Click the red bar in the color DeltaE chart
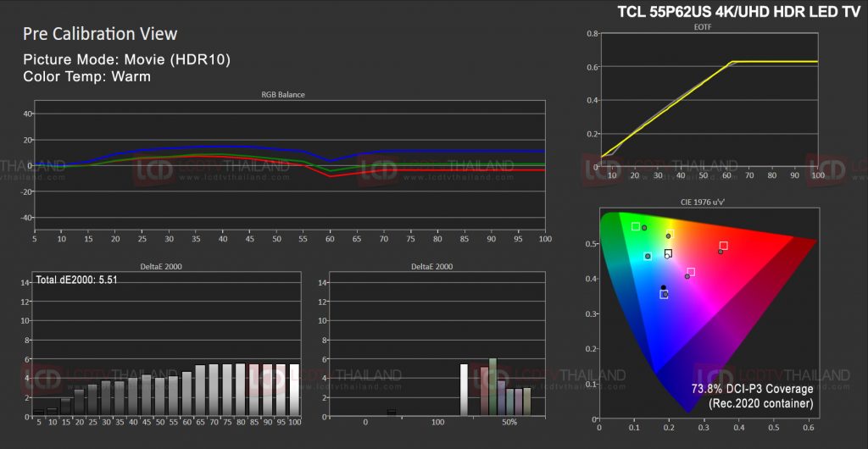Screen dimensions: 868x449 pyautogui.click(x=484, y=391)
